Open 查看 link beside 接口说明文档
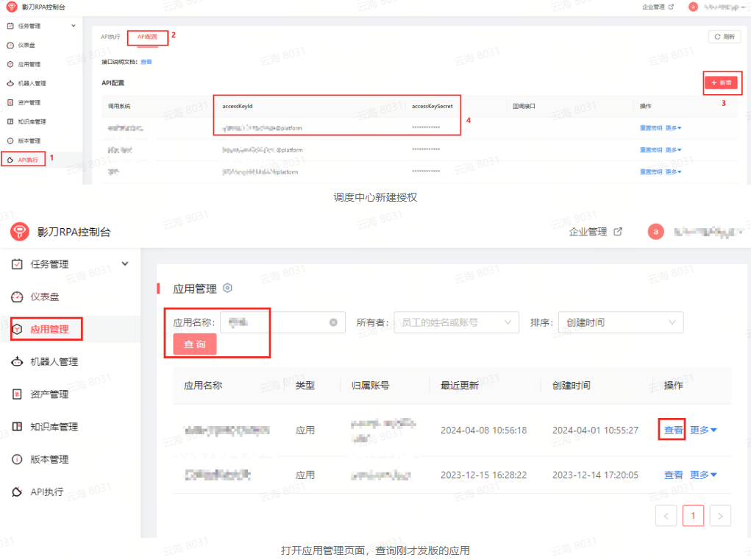 (146, 62)
